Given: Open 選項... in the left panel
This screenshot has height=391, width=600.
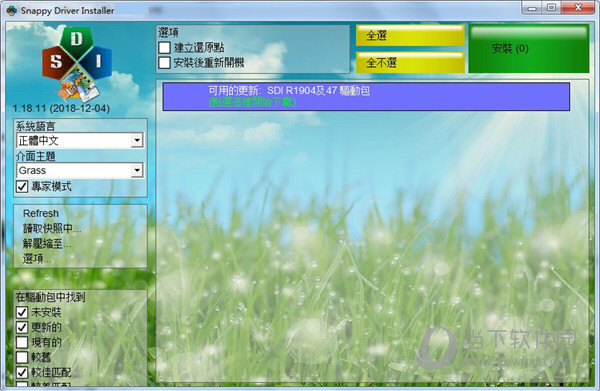Looking at the screenshot, I should 37,259.
